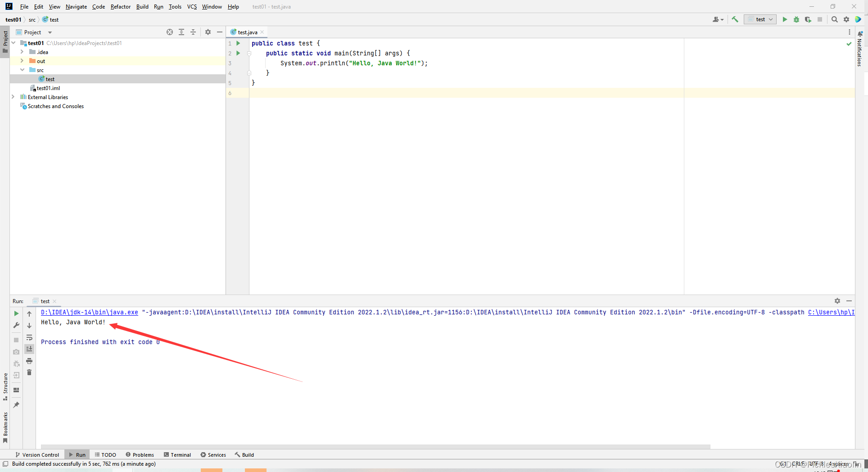Toggle the Project side tool button

pos(5,41)
